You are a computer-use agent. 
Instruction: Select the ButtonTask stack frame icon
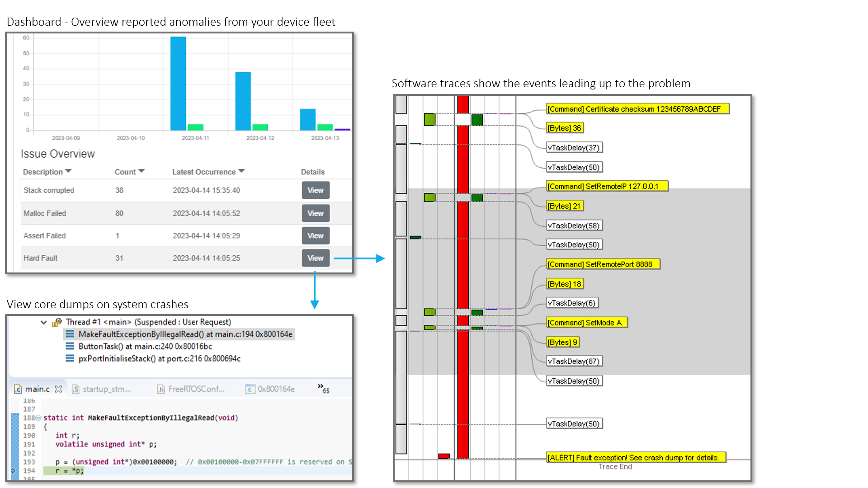[70, 346]
